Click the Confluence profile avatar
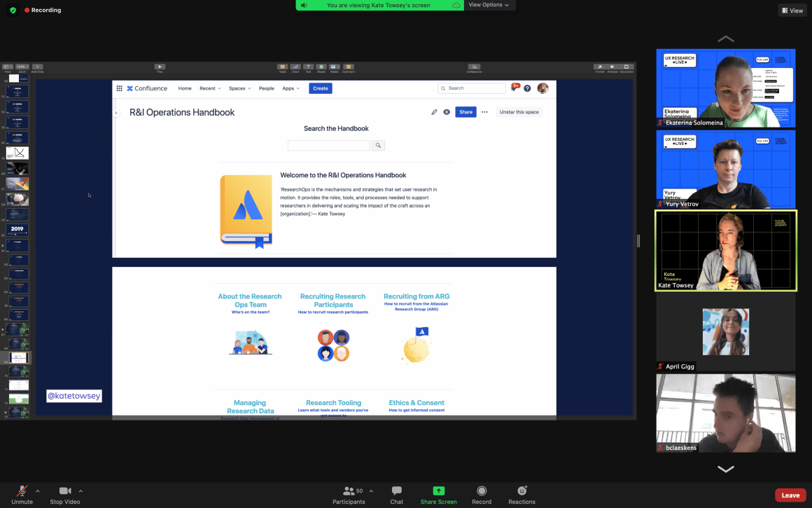 pyautogui.click(x=542, y=88)
